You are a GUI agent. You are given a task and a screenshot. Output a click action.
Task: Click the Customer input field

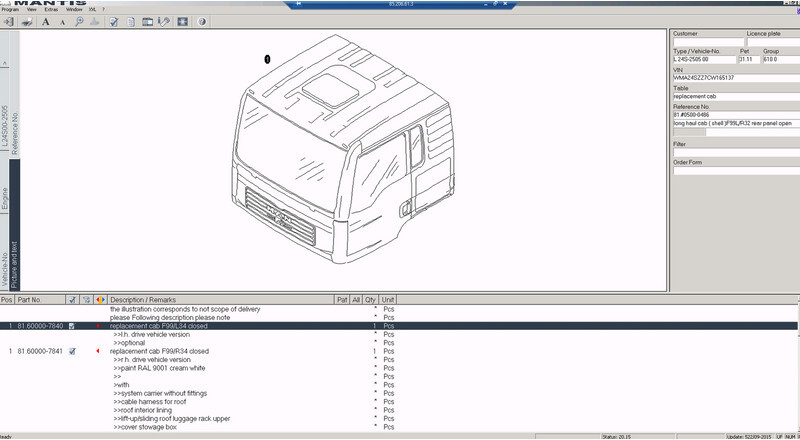(x=708, y=42)
